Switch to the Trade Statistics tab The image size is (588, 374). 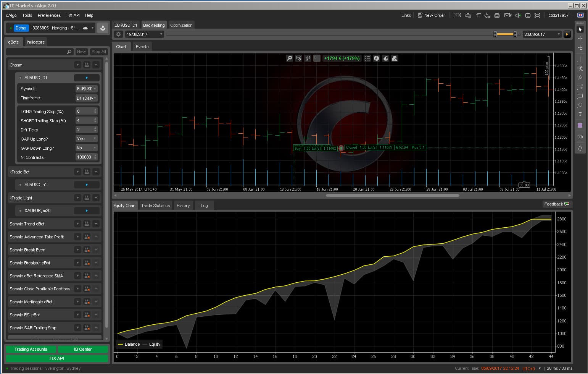click(x=155, y=206)
